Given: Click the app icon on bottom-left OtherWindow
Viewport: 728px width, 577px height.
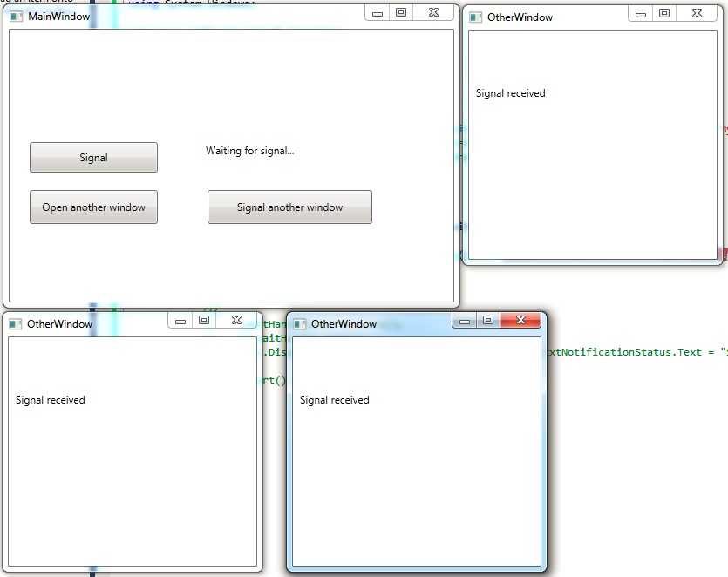Looking at the screenshot, I should (15, 323).
